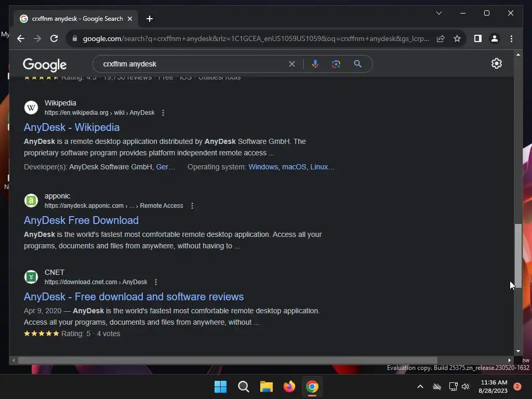Image resolution: width=532 pixels, height=399 pixels.
Task: Submit the search via the magnifier
Action: pyautogui.click(x=357, y=64)
